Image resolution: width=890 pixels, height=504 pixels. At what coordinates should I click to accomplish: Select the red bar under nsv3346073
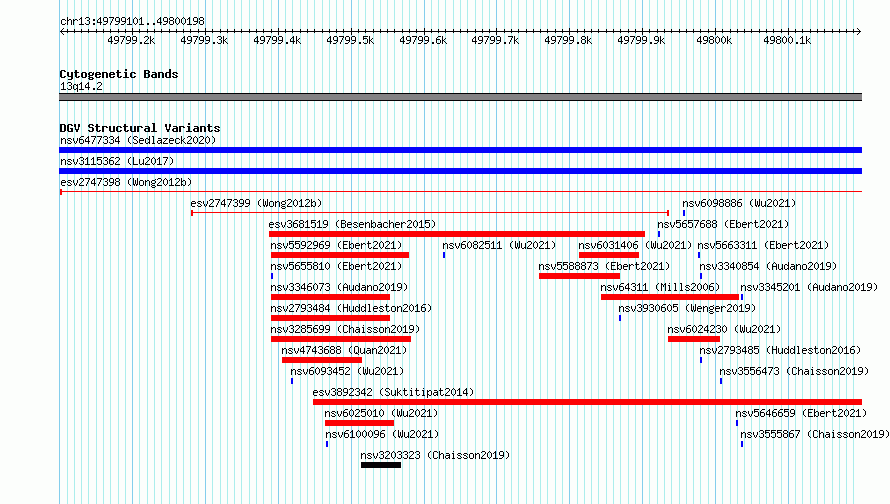[330, 297]
